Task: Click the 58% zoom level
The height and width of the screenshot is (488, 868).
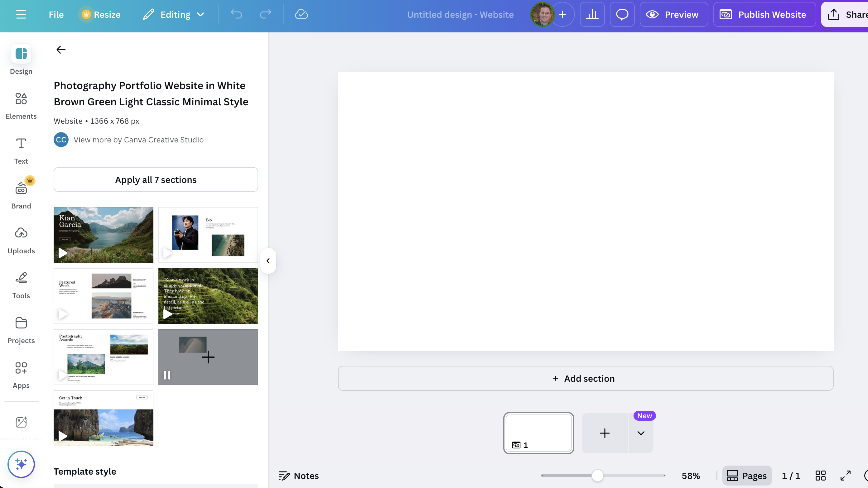Action: 691,476
